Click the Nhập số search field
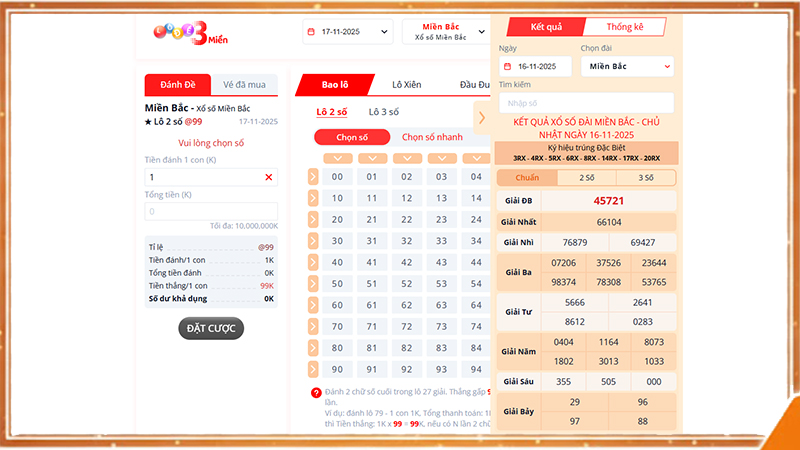 tap(586, 103)
